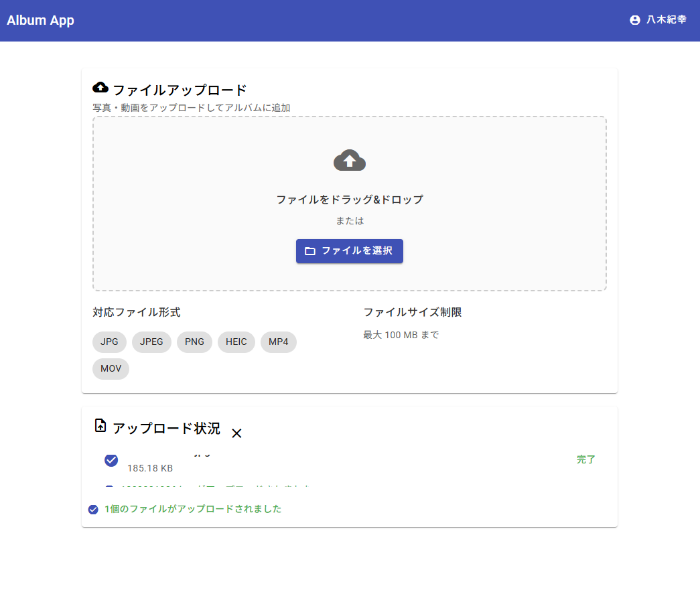Image resolution: width=700 pixels, height=590 pixels.
Task: Close the アップロード状況 panel with X
Action: tap(236, 433)
